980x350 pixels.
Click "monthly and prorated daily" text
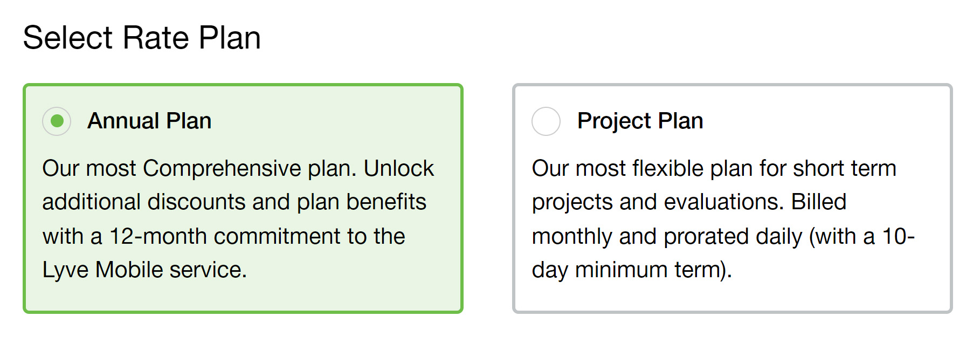[x=667, y=236]
